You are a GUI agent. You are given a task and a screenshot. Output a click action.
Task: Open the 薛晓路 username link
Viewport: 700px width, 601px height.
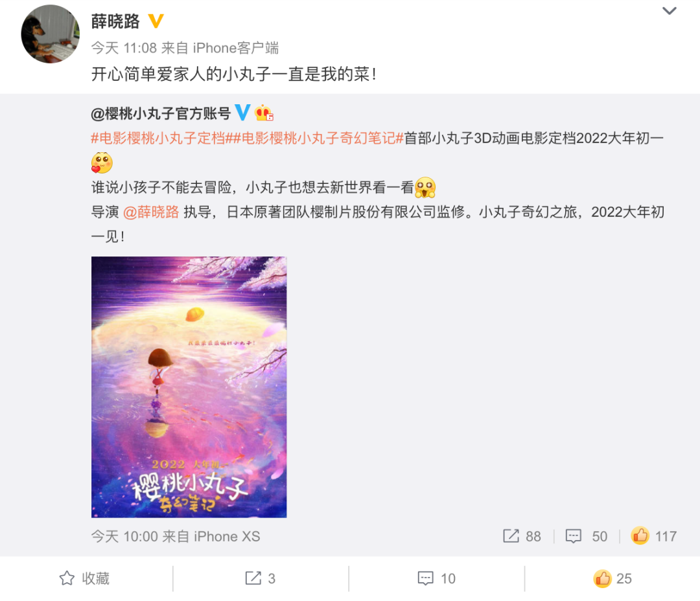pyautogui.click(x=115, y=21)
